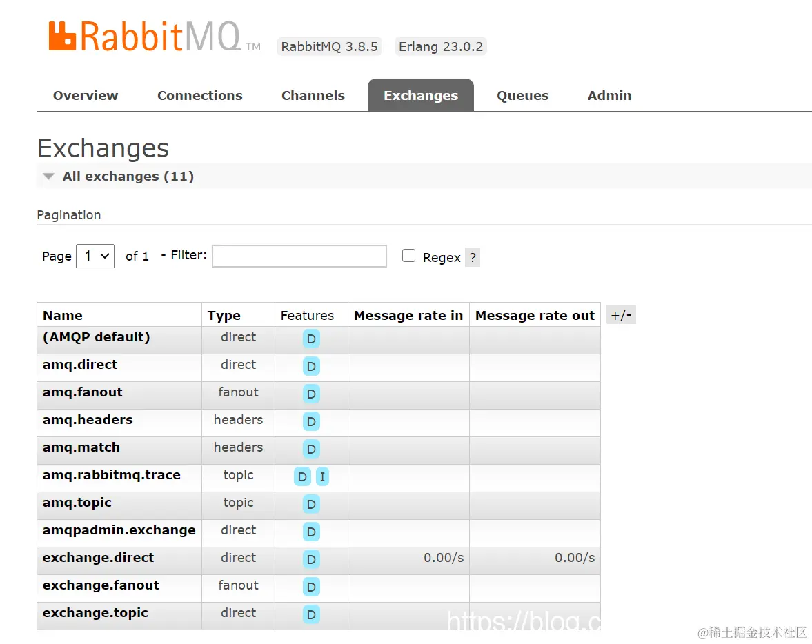
Task: Open the amq.rabbitmq.trace exchange
Action: (112, 474)
